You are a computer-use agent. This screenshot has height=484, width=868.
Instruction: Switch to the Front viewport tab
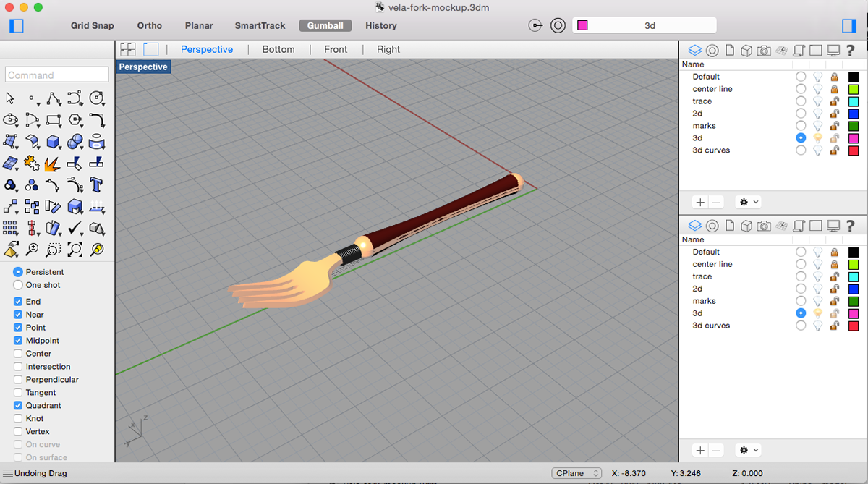coord(336,50)
